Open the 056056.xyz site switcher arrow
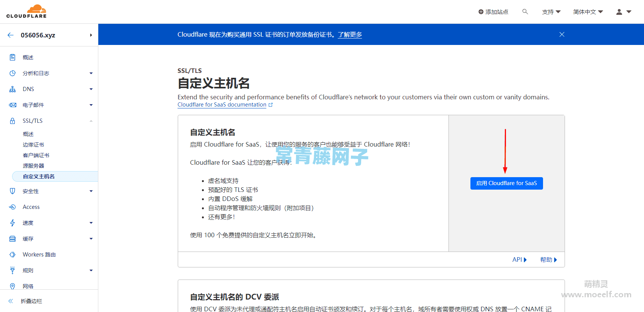The image size is (644, 312). click(91, 35)
